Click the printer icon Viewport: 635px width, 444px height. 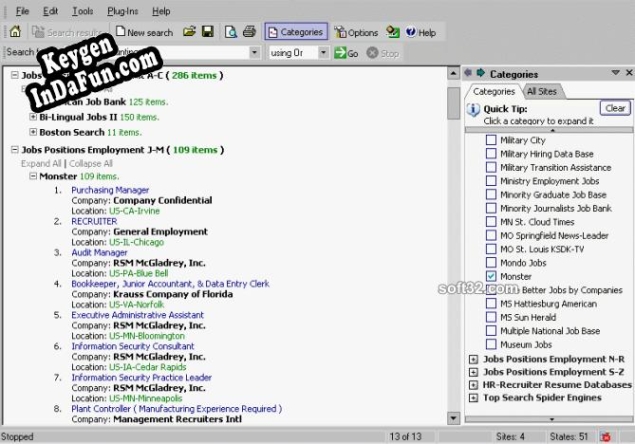tap(249, 32)
